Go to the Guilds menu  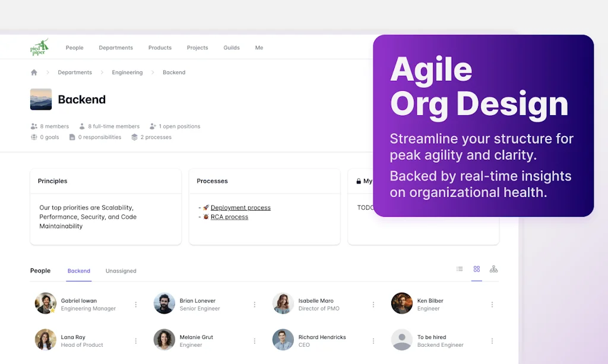[232, 48]
